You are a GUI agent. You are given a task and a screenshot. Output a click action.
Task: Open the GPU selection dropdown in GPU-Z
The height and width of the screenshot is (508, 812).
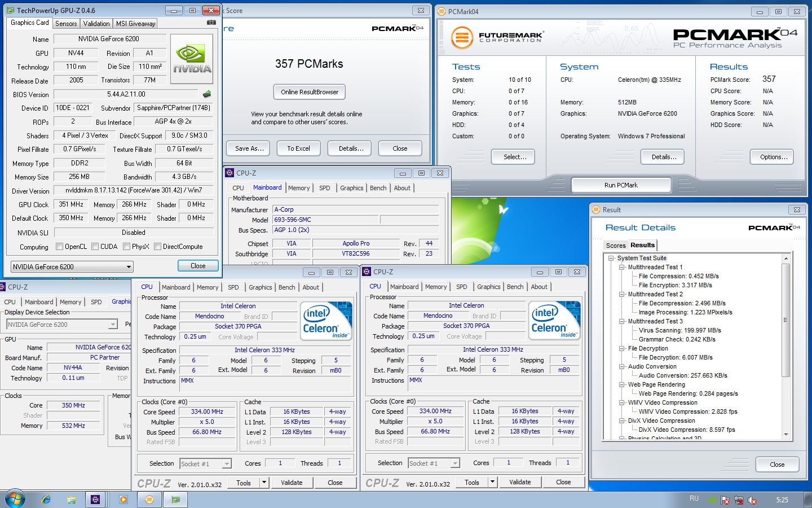[72, 266]
